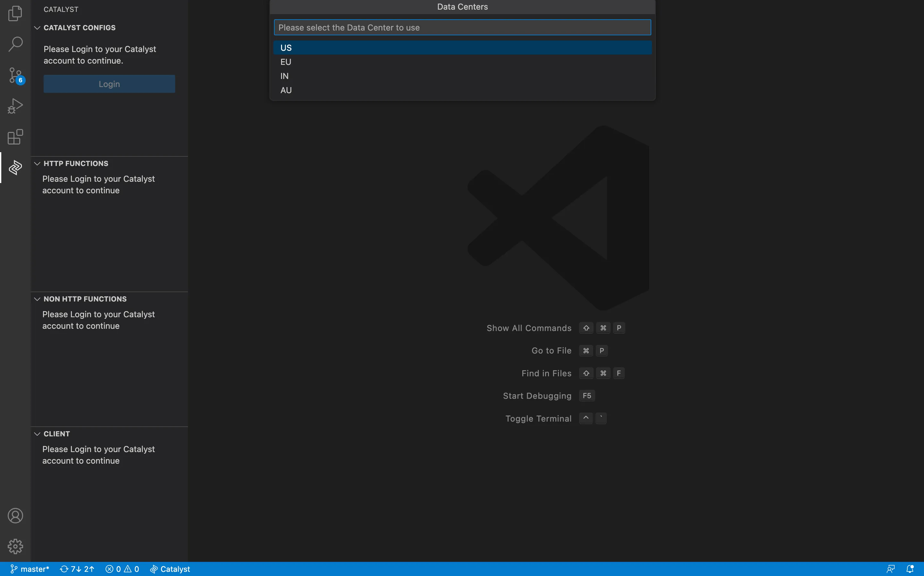The height and width of the screenshot is (576, 924).
Task: Click the Toggle Terminal hint
Action: 538,419
